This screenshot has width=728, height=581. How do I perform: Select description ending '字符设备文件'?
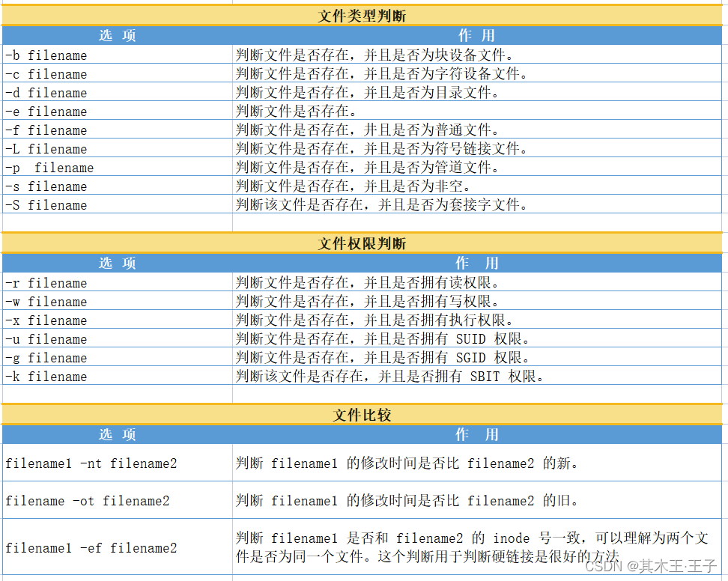pyautogui.click(x=477, y=73)
